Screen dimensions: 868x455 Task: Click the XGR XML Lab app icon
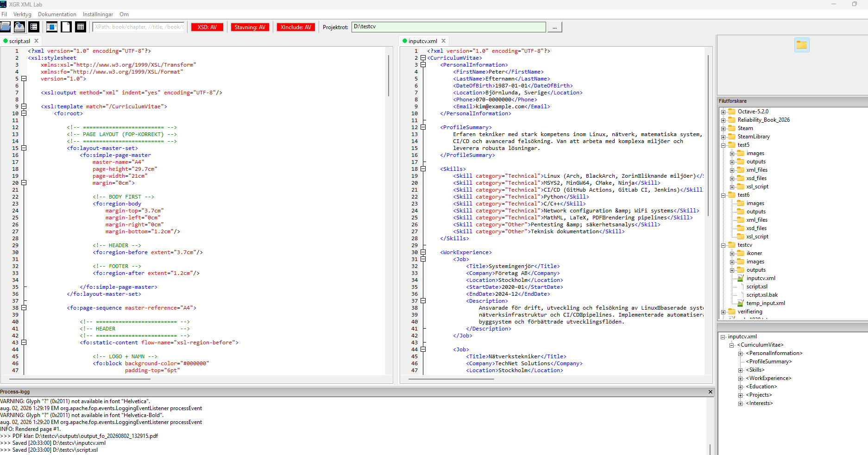(3, 4)
